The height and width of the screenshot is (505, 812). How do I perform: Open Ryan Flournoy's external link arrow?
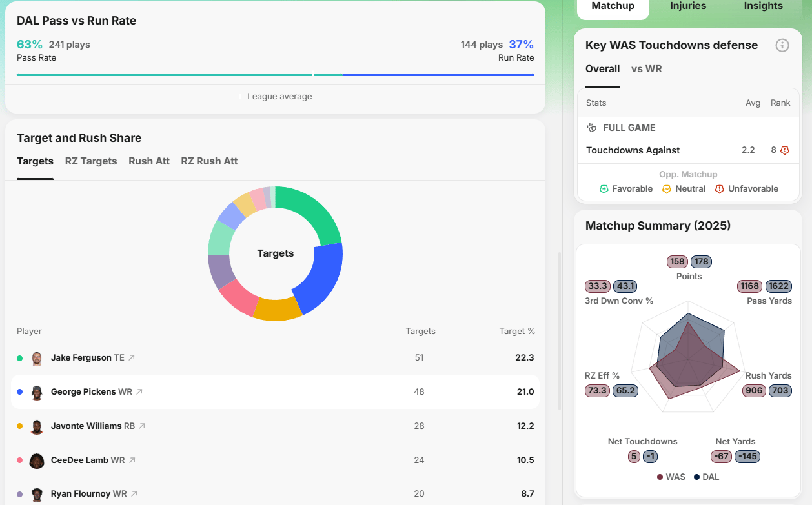[134, 494]
